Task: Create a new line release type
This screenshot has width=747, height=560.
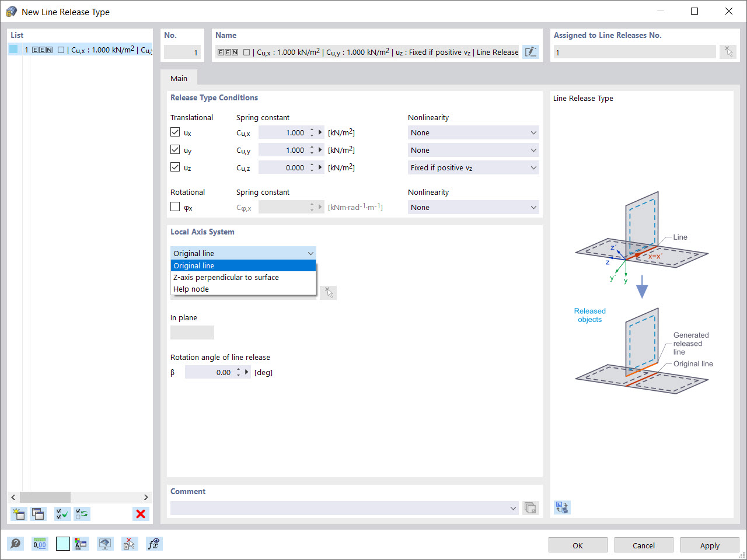Action: (18, 514)
